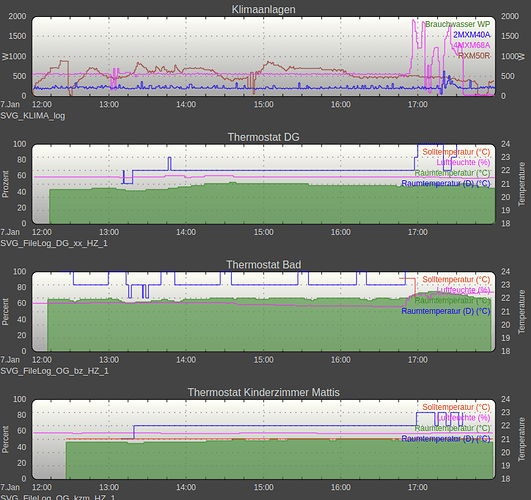
Task: Click the Thermostat DG chart title
Action: [x=263, y=137]
